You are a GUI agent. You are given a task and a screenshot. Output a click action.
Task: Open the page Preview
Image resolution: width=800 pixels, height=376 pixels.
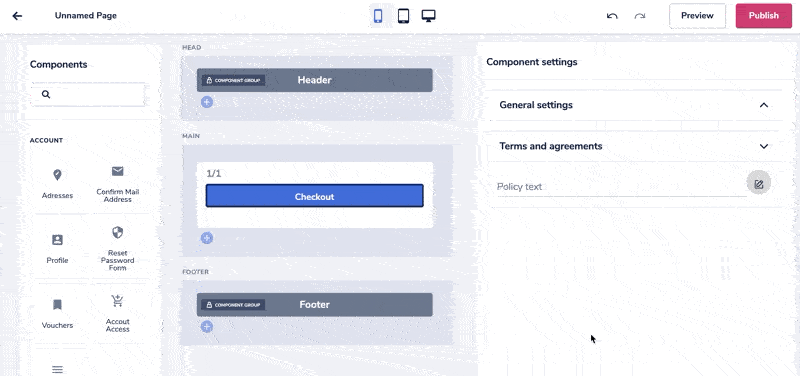[x=697, y=16]
